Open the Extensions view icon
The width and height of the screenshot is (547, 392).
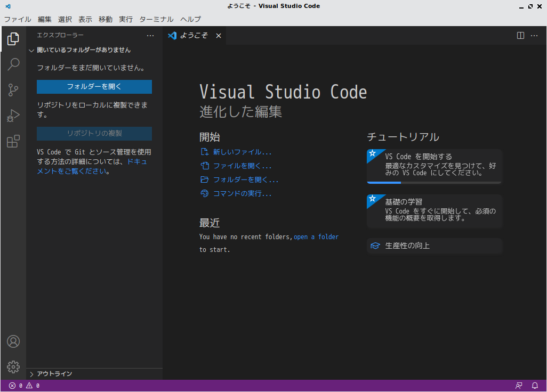[13, 141]
